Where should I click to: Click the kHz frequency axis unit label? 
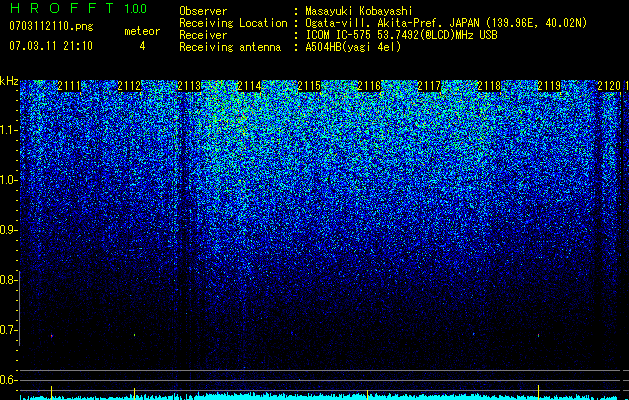[x=9, y=81]
